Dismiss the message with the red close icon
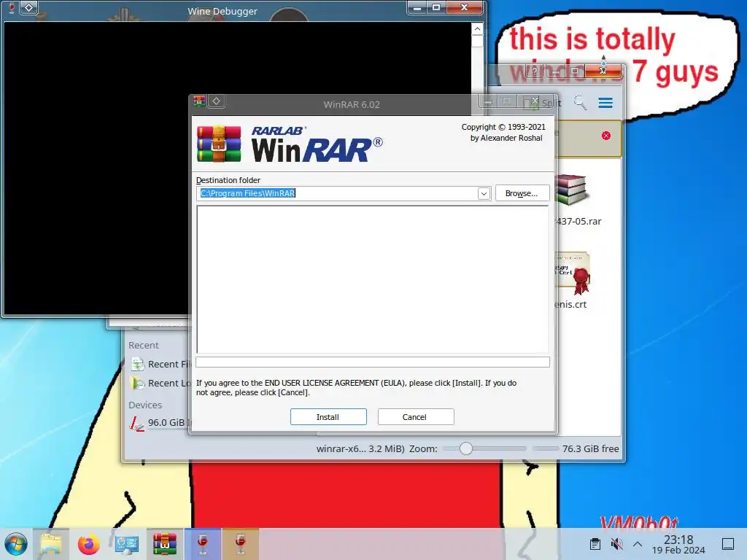This screenshot has width=747, height=560. pos(606,136)
